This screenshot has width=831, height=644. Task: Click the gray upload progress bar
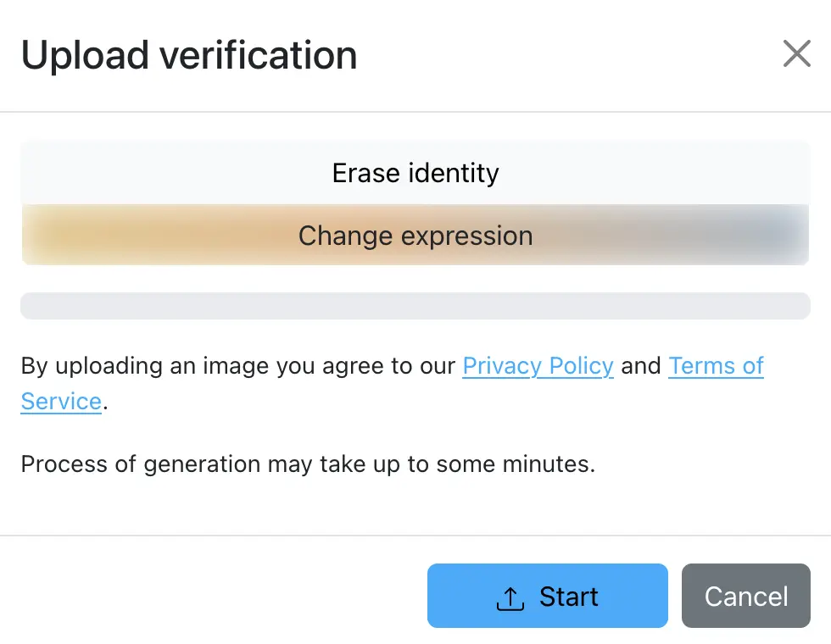click(415, 306)
